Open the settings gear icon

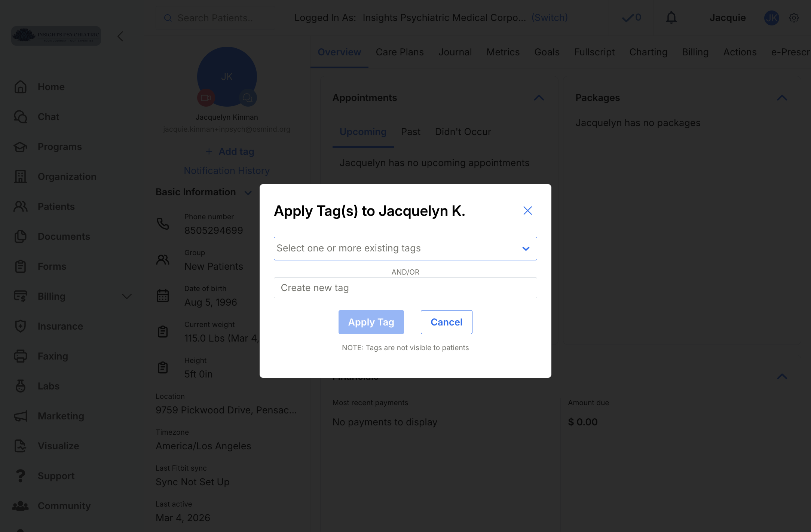click(x=794, y=18)
